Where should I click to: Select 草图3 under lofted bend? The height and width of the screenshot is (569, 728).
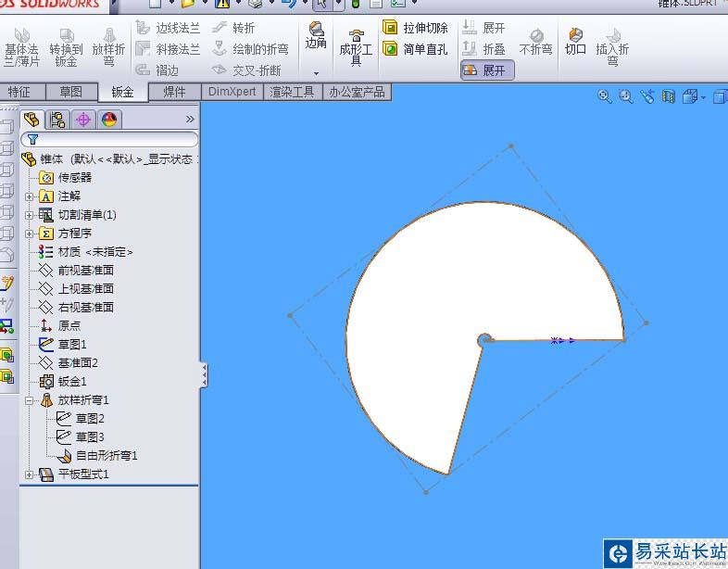click(x=81, y=437)
